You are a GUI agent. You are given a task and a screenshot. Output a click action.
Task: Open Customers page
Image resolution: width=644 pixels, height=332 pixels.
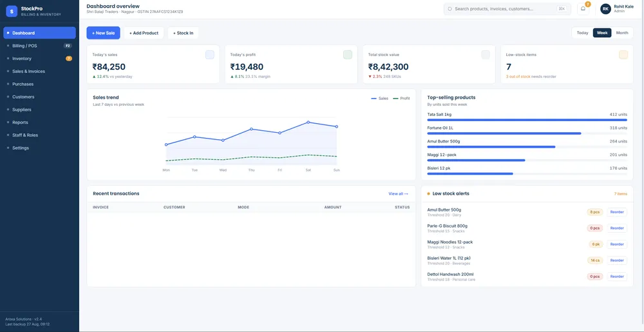[x=39, y=97]
